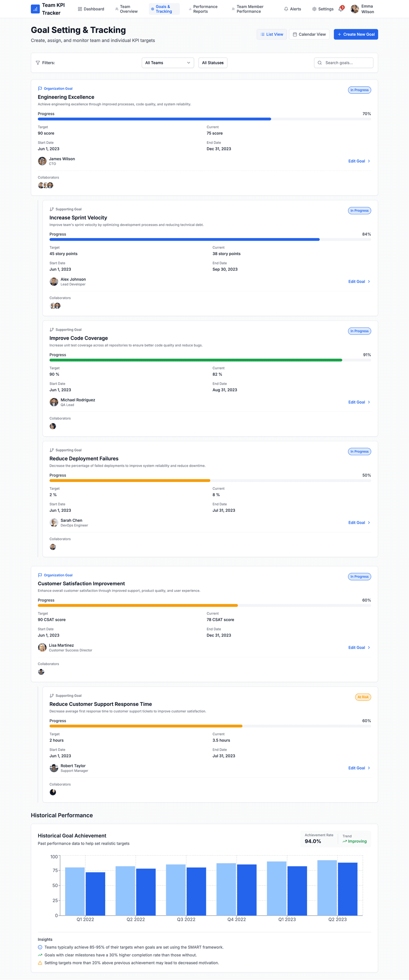The height and width of the screenshot is (980, 409).
Task: Open Performance Reports
Action: (x=203, y=9)
